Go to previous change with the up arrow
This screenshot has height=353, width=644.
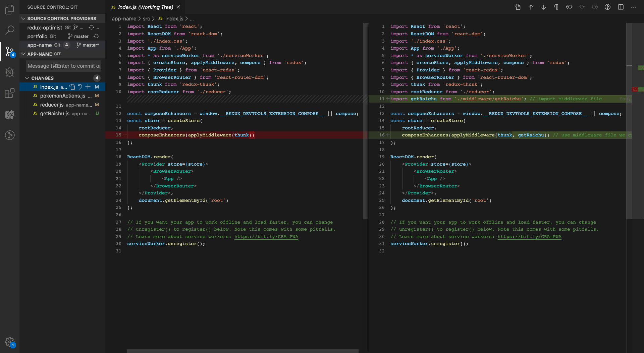coord(531,7)
